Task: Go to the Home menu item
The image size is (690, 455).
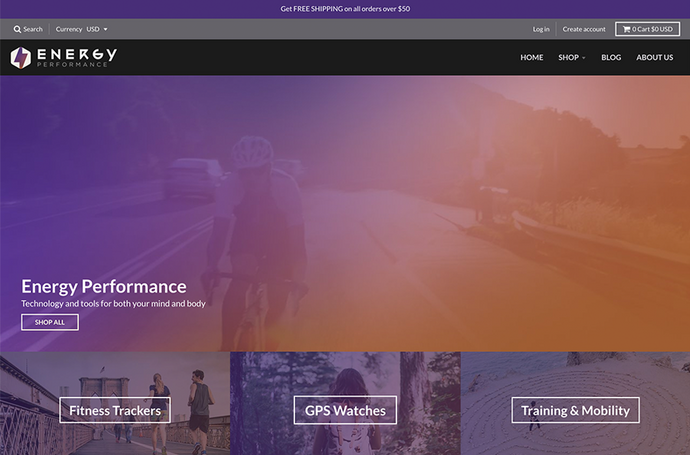Action: tap(532, 58)
